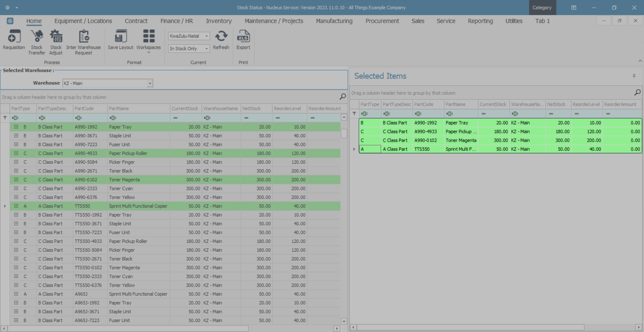Expand the Warehouse KZ - Main combo box
Image resolution: width=644 pixels, height=332 pixels.
150,83
